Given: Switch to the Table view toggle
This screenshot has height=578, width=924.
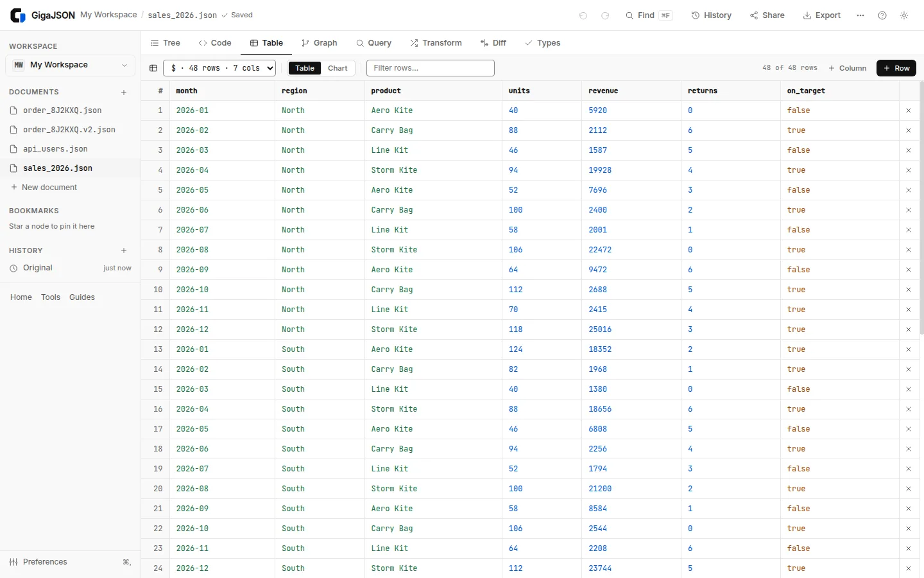Looking at the screenshot, I should click(x=305, y=68).
